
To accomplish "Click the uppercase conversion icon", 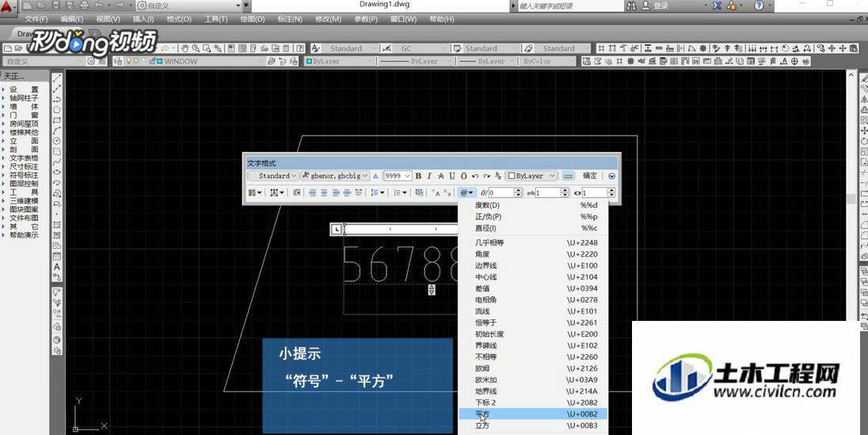I will coord(436,193).
